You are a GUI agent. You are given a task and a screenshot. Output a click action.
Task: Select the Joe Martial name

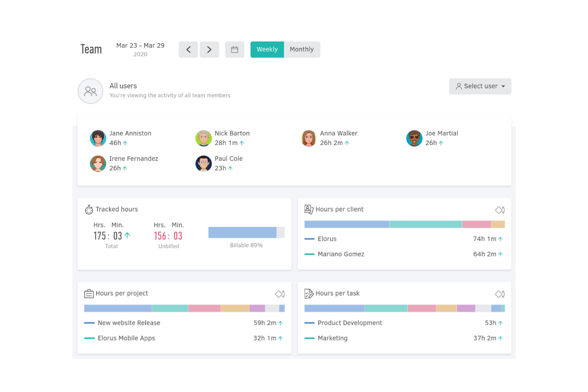pos(441,133)
